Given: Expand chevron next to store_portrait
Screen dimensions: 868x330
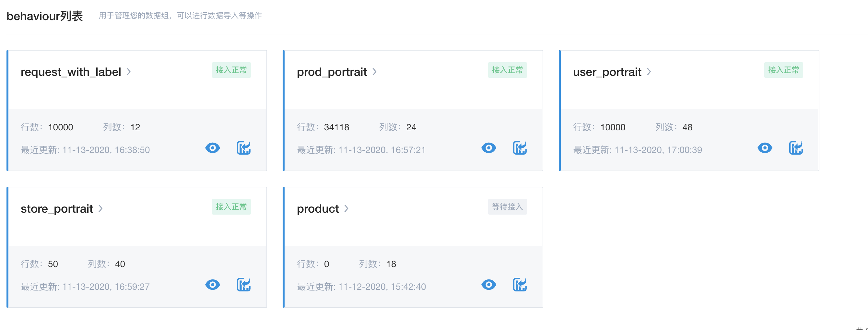Looking at the screenshot, I should click(x=100, y=209).
